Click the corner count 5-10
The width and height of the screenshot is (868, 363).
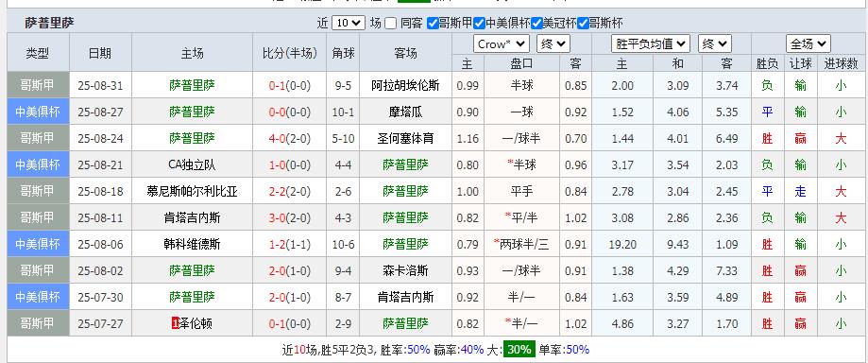tap(343, 139)
